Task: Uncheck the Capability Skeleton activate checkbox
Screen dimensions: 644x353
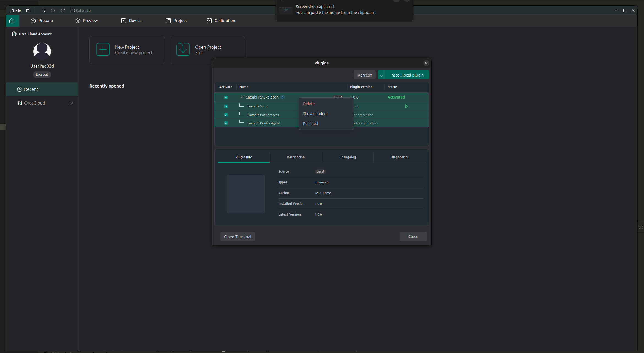Action: (226, 97)
